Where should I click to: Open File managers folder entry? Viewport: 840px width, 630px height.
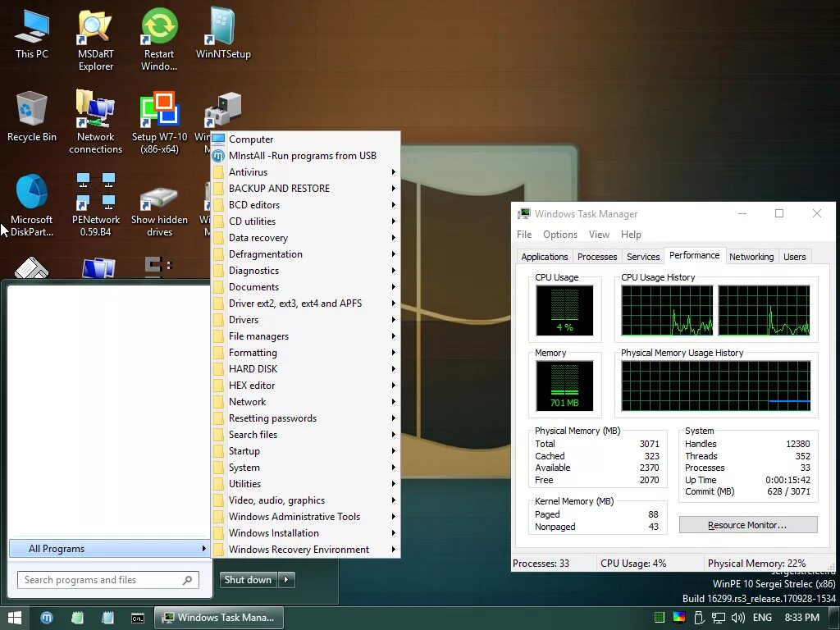(305, 336)
